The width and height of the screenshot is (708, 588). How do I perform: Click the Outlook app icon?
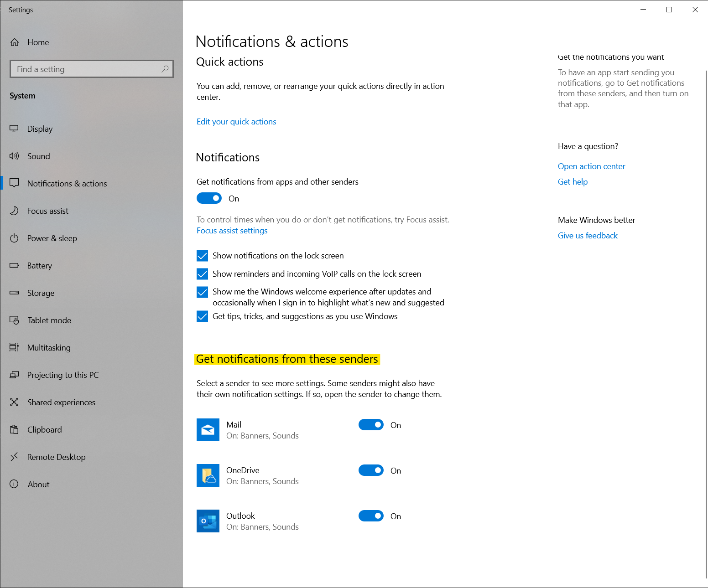coord(208,521)
